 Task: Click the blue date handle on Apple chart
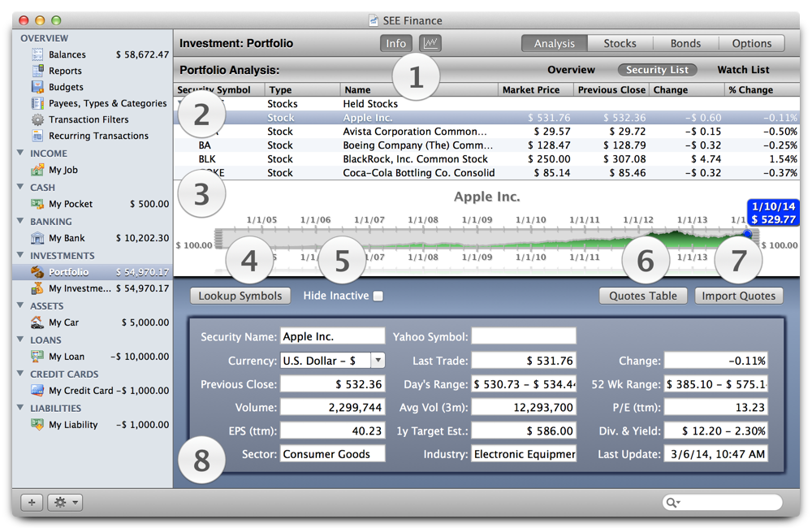[x=747, y=234]
